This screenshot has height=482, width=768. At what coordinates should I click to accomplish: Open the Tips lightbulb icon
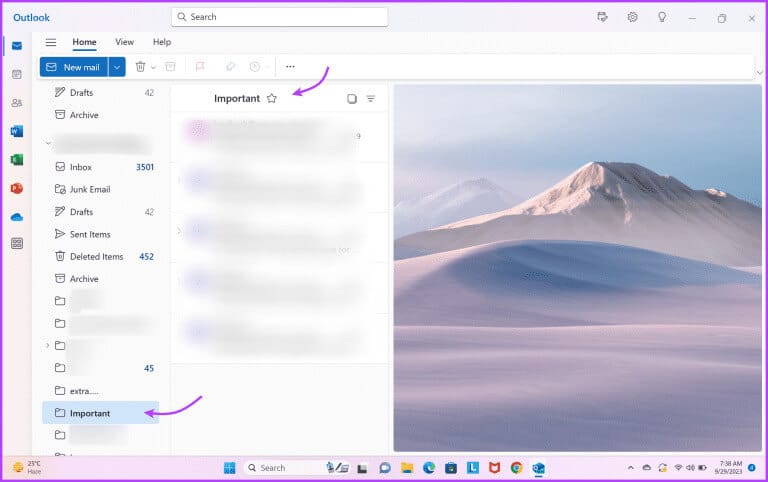[662, 17]
